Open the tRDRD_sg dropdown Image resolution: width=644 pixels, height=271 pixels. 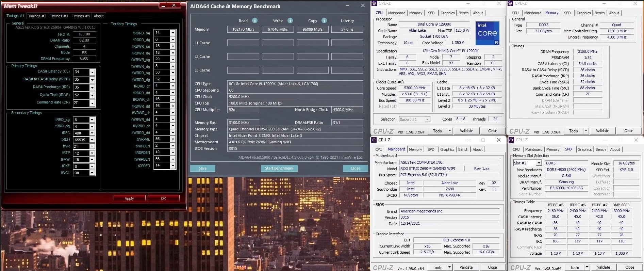tap(173, 33)
